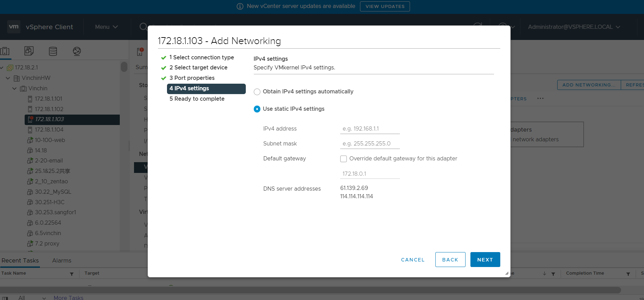Select step 4 IPv4 settings
Image resolution: width=644 pixels, height=300 pixels.
[x=206, y=89]
